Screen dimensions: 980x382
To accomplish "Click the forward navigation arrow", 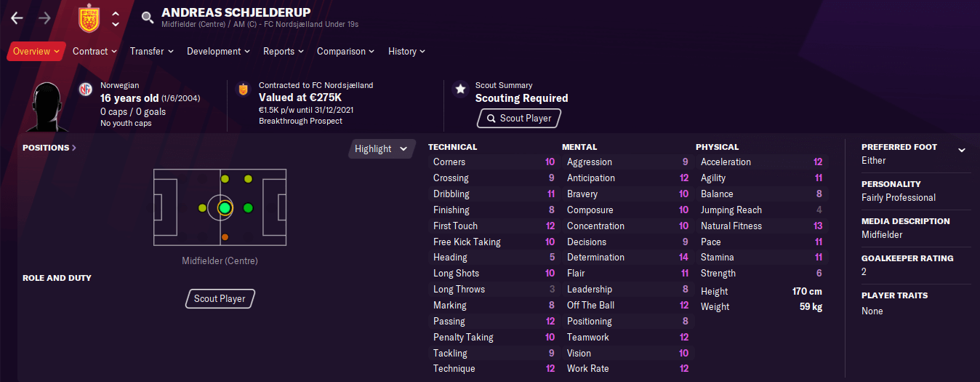I will (44, 18).
